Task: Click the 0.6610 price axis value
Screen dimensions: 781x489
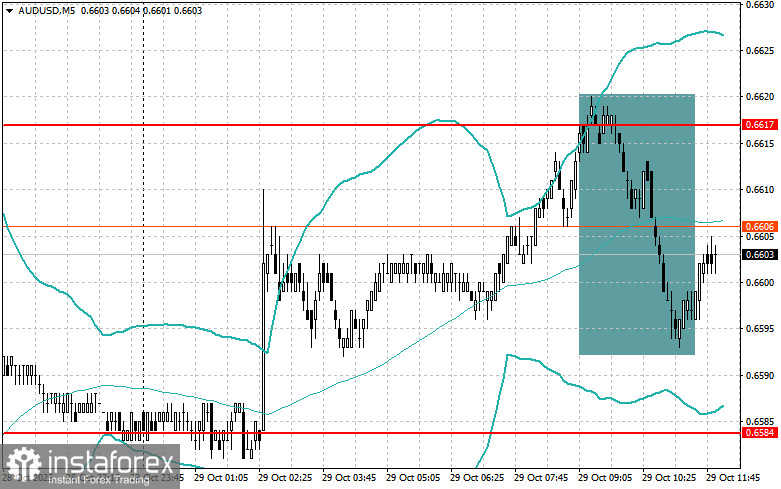Action: coord(760,190)
